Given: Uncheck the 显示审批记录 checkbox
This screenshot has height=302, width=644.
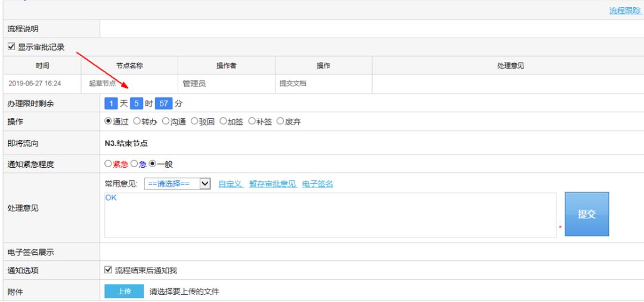Looking at the screenshot, I should (11, 47).
